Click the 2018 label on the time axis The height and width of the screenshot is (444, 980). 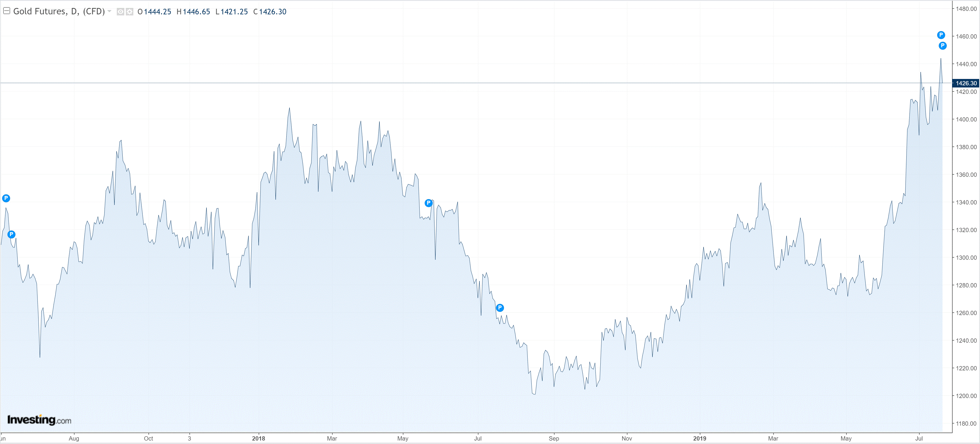tap(258, 438)
